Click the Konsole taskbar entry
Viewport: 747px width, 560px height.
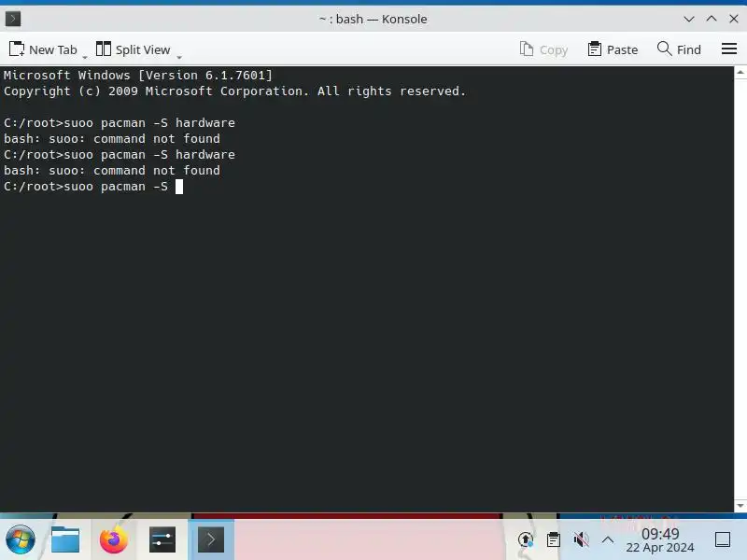[x=211, y=540]
